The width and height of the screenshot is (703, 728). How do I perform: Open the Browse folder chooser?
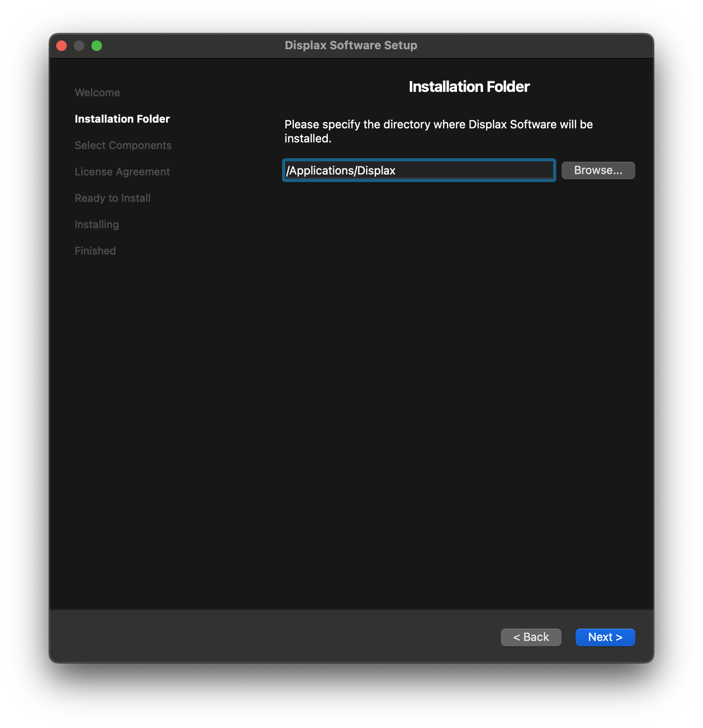click(598, 171)
